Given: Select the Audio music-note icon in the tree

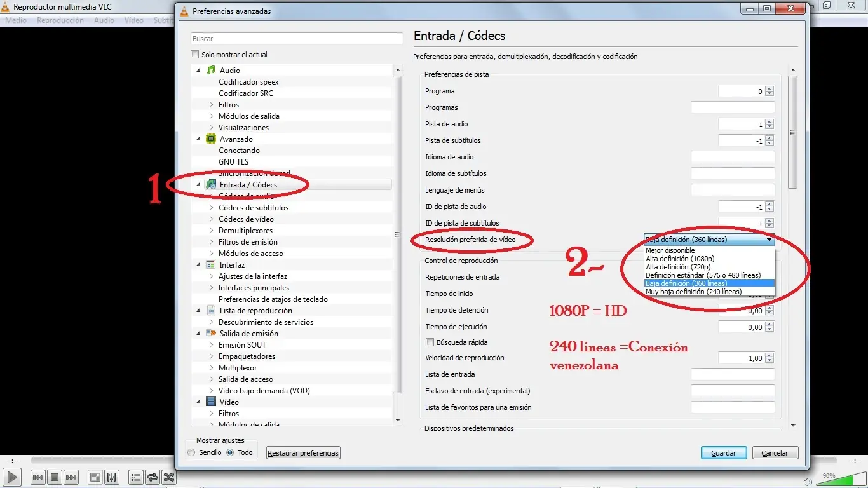Looking at the screenshot, I should tap(211, 71).
